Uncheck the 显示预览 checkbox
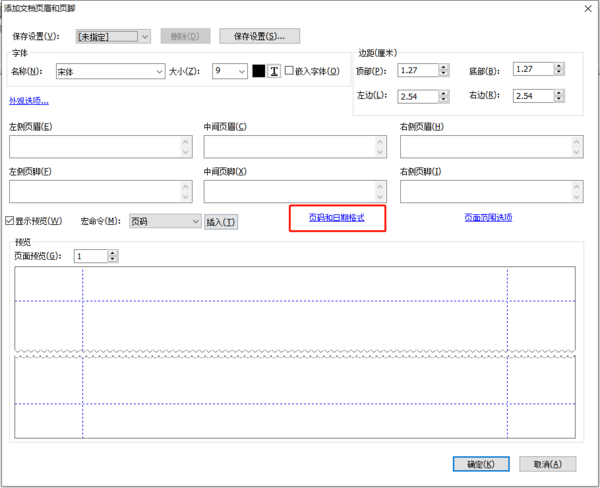600x488 pixels. (11, 222)
